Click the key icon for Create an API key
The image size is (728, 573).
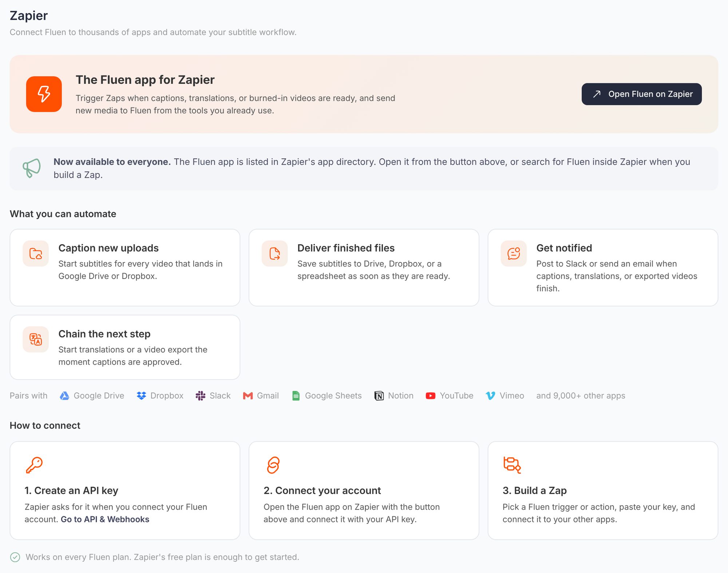(x=34, y=465)
